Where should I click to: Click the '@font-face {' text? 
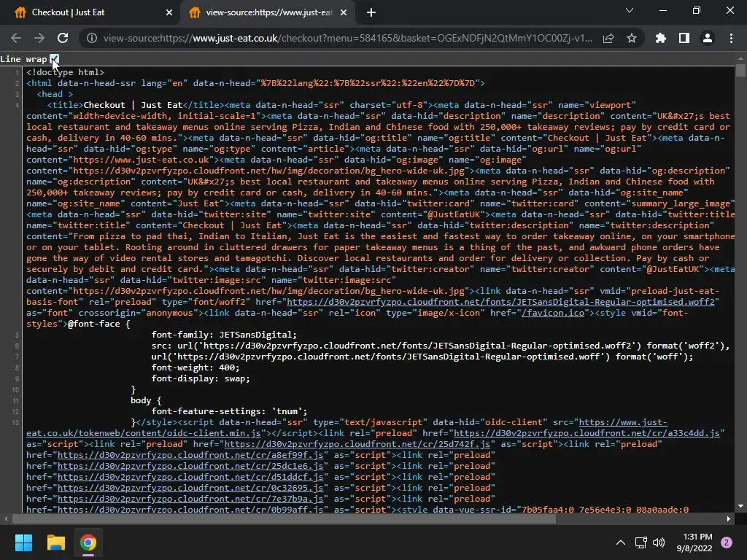coord(99,324)
